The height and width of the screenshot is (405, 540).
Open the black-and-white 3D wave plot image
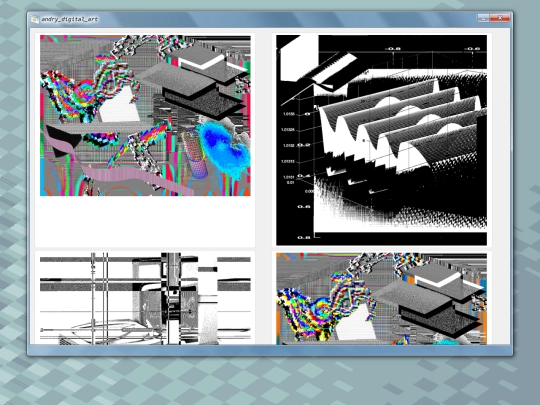[382, 140]
